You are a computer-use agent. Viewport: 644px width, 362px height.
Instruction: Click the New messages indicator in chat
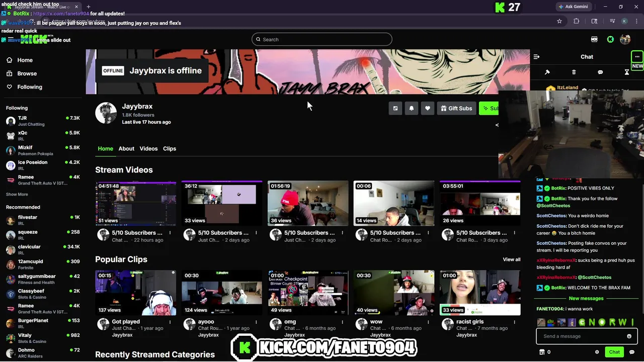click(586, 299)
